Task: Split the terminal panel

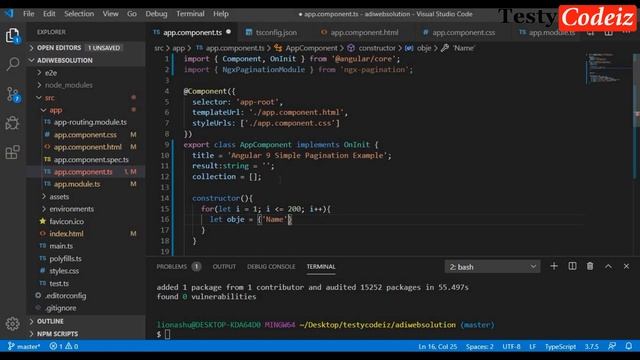Action: (572, 266)
